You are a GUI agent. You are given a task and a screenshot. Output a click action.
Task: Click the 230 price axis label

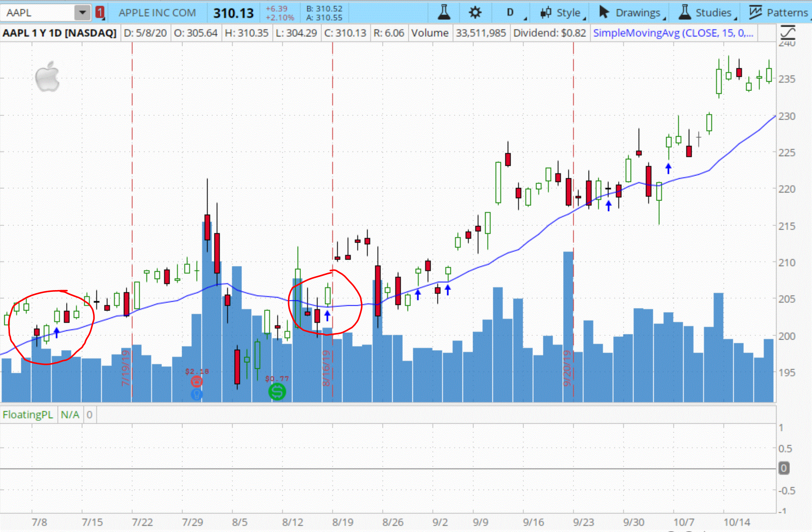point(787,116)
